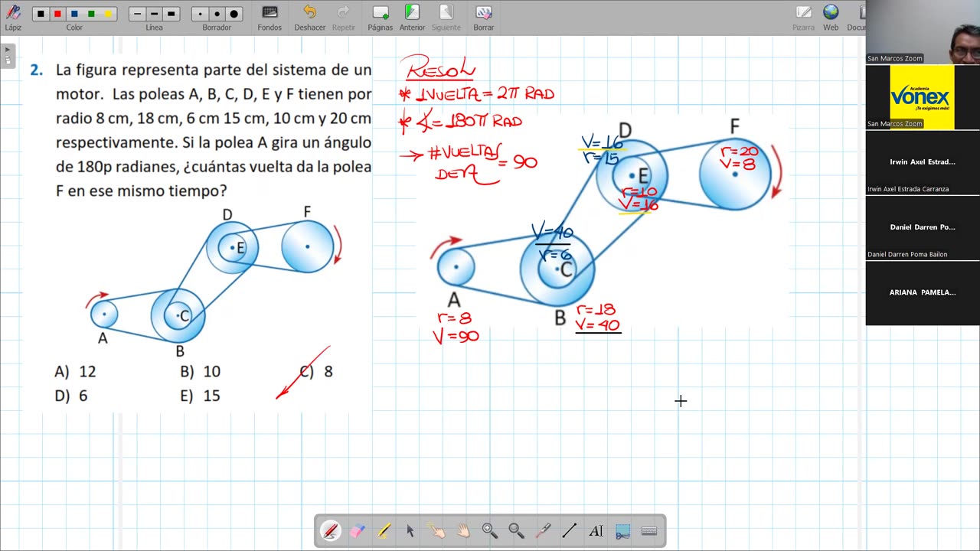Image resolution: width=980 pixels, height=551 pixels.
Task: Add a new page with Páginas
Action: coord(380,17)
